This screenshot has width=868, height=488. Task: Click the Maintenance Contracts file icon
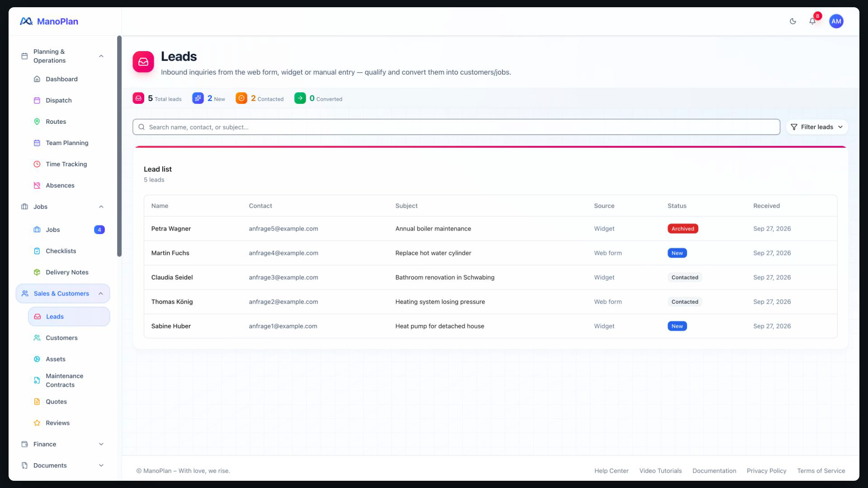click(x=37, y=380)
